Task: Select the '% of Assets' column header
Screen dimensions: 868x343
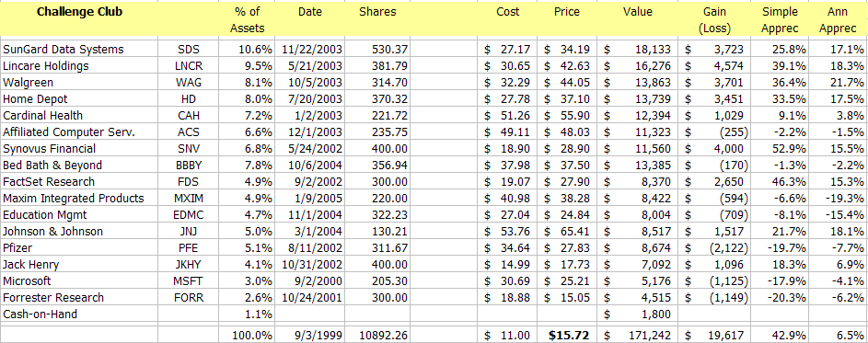Action: click(247, 19)
